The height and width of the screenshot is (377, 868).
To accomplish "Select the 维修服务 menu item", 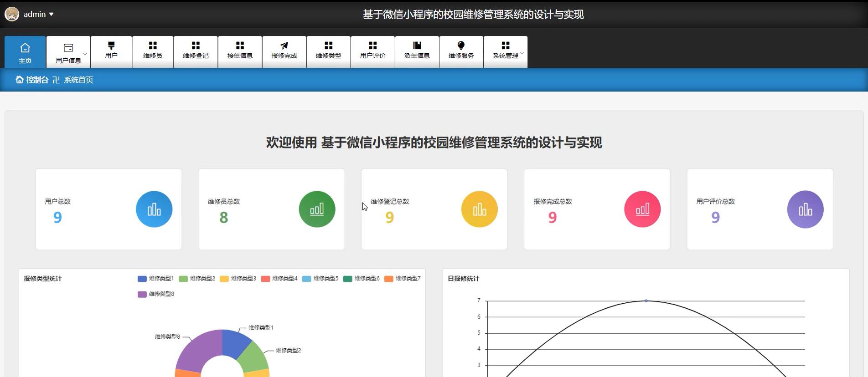I will (x=461, y=52).
